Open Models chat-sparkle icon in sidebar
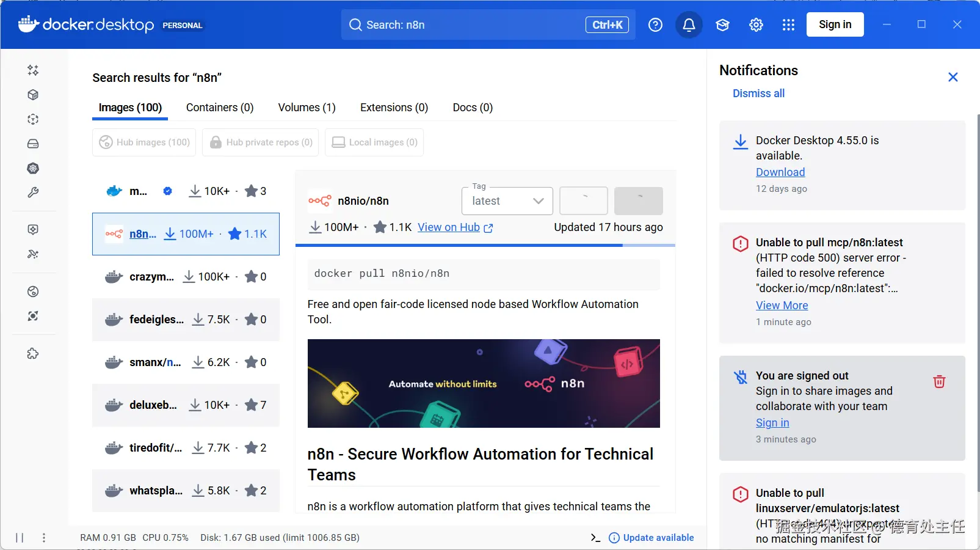Screen dimensions: 980x550 tap(33, 229)
